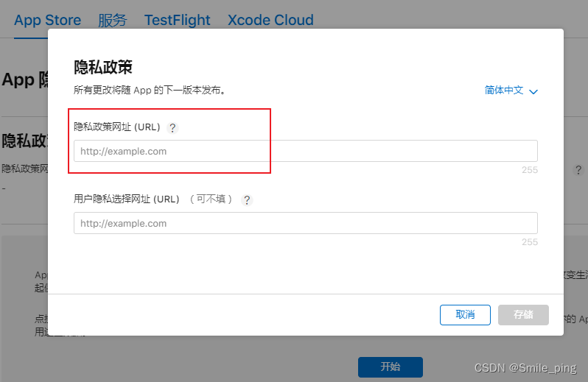Select the Xcode Cloud tab

pyautogui.click(x=270, y=20)
